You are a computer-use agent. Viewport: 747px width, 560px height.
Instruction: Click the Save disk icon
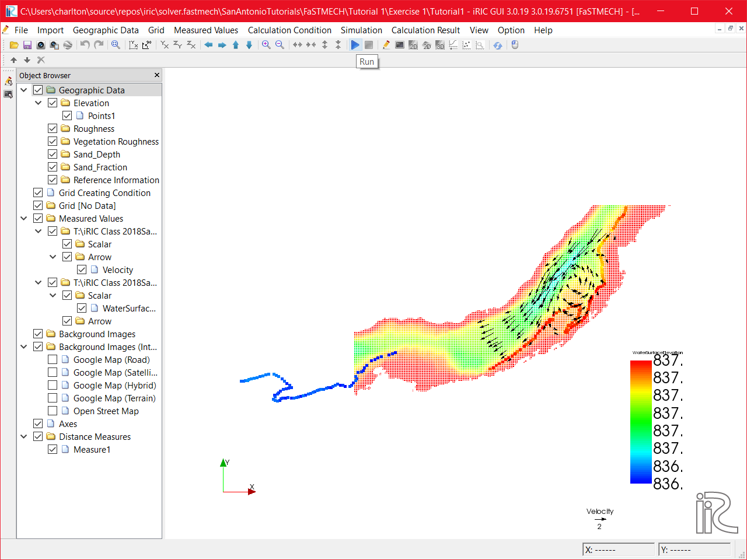pyautogui.click(x=27, y=45)
